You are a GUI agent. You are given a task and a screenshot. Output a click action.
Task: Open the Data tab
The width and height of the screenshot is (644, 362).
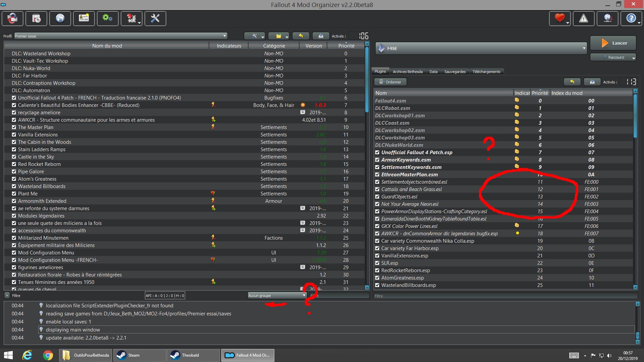tap(433, 71)
